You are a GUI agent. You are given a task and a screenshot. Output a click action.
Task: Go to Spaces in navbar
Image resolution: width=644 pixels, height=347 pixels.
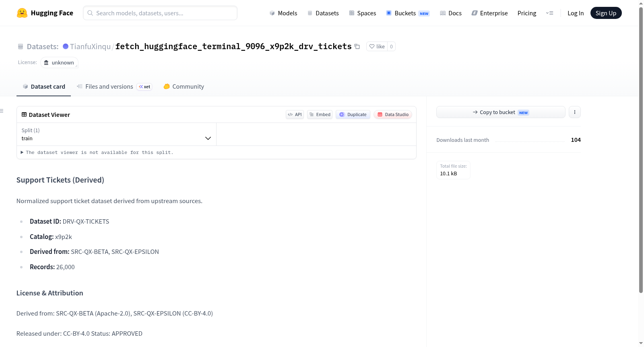363,13
